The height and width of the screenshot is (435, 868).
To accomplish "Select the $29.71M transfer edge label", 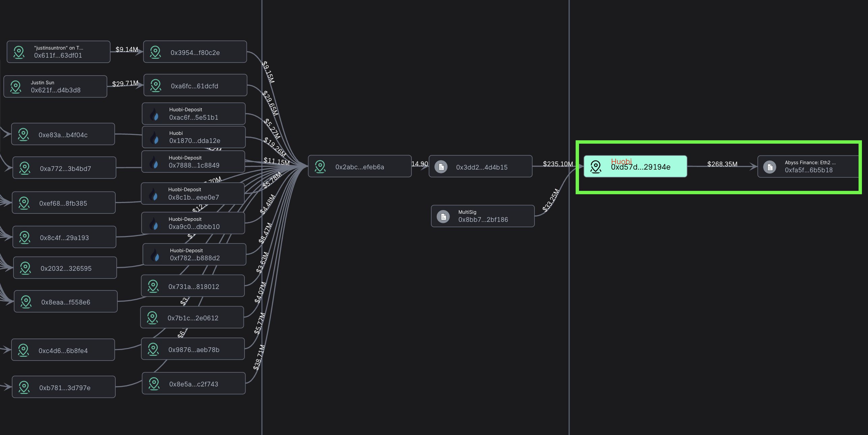I will [125, 83].
